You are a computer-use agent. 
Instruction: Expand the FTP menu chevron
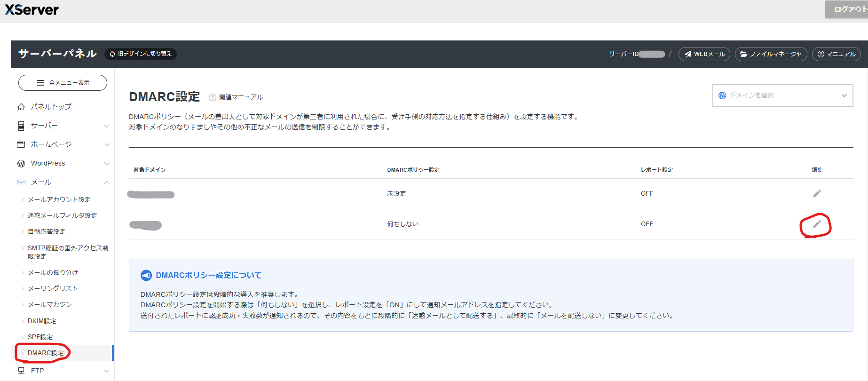tap(106, 371)
